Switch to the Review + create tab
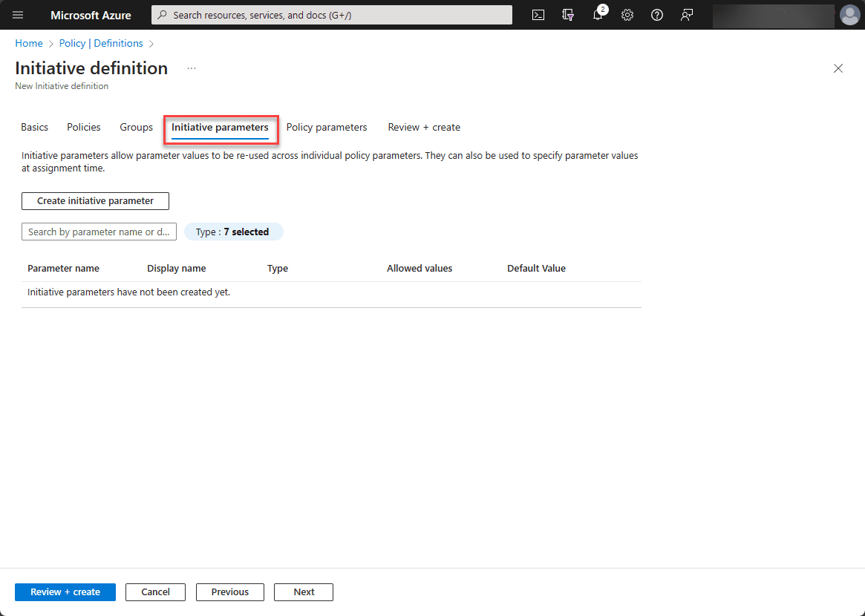This screenshot has height=616, width=865. tap(424, 128)
